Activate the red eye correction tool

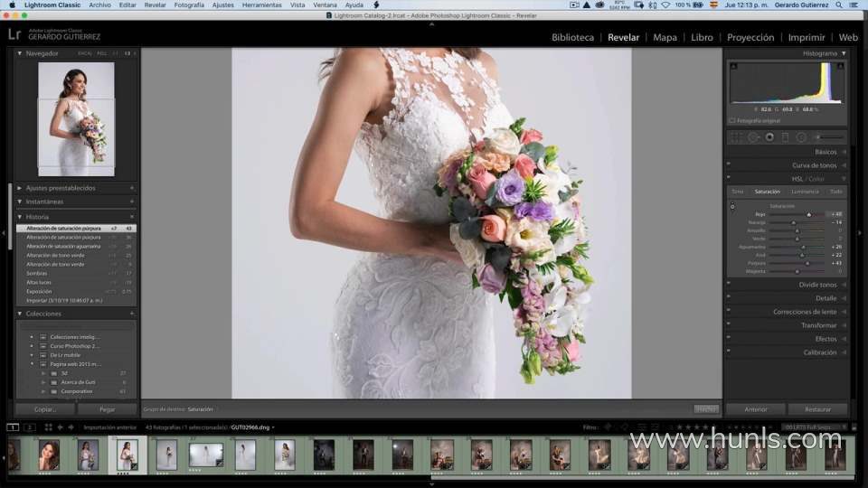(769, 137)
